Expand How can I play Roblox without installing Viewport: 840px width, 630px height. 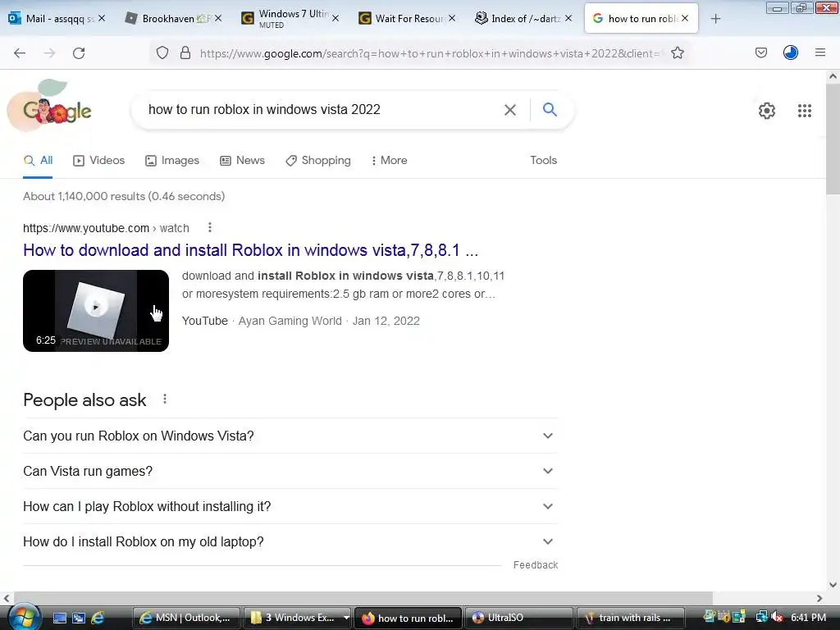point(290,507)
